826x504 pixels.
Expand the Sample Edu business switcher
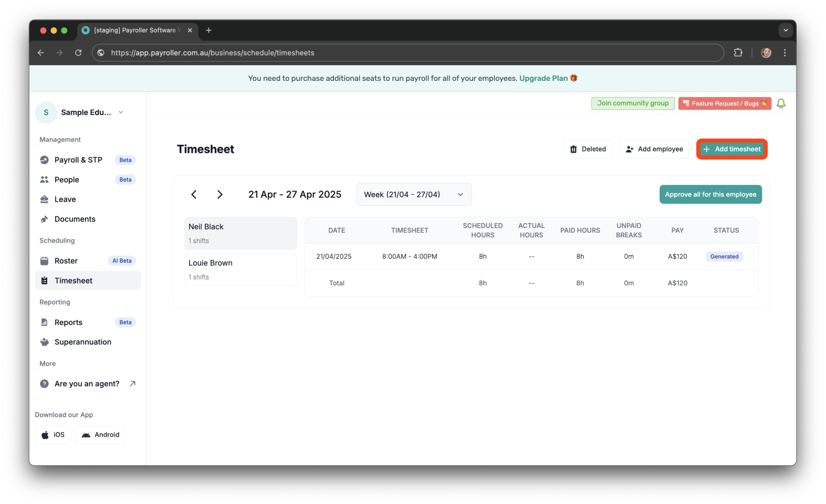[x=121, y=112]
